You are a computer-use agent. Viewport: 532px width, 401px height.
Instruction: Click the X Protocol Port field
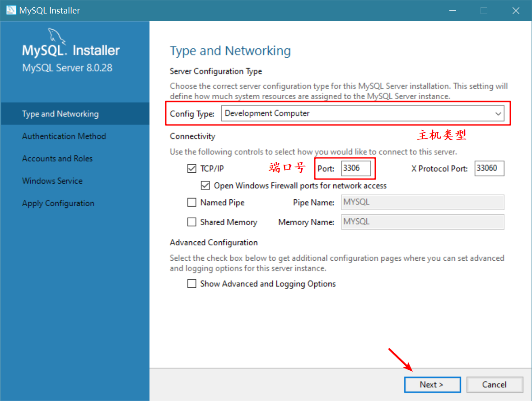(x=489, y=168)
